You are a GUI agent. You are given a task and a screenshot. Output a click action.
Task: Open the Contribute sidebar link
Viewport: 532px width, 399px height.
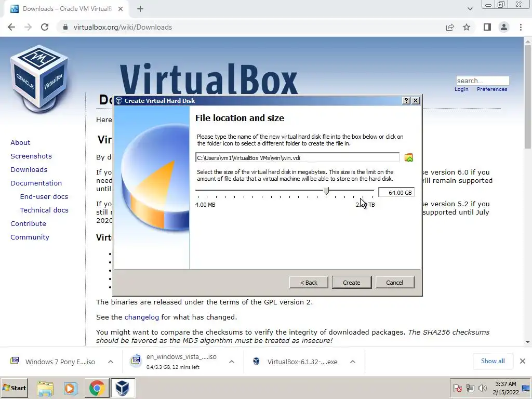pyautogui.click(x=28, y=224)
